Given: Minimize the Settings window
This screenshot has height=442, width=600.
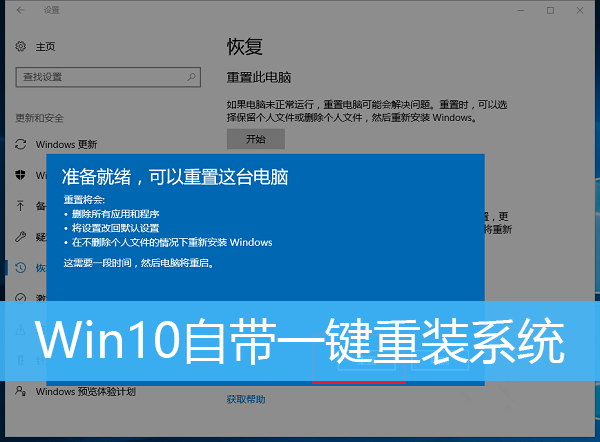Looking at the screenshot, I should pyautogui.click(x=519, y=10).
